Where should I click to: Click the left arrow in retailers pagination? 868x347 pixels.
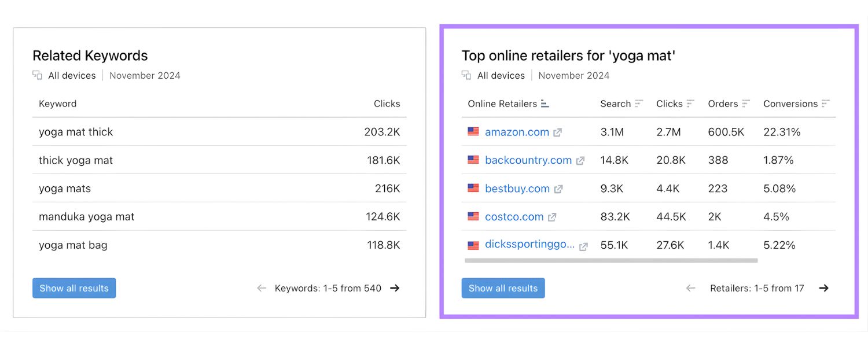[x=691, y=288]
